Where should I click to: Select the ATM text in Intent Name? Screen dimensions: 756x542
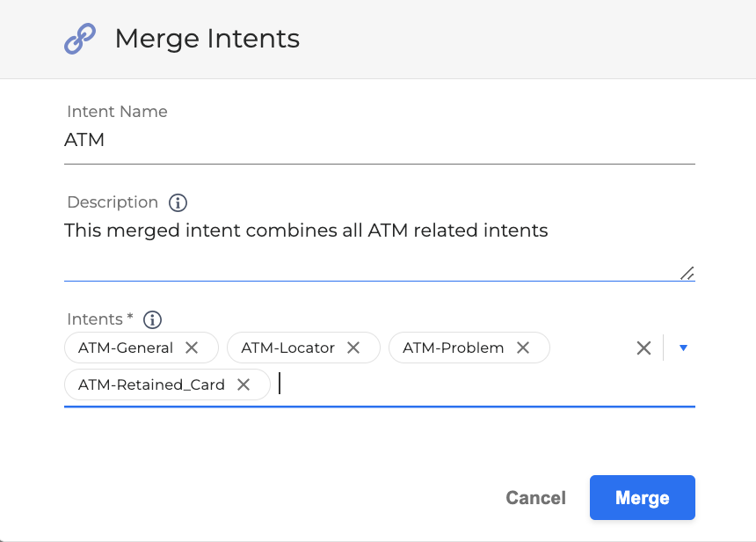pyautogui.click(x=83, y=140)
